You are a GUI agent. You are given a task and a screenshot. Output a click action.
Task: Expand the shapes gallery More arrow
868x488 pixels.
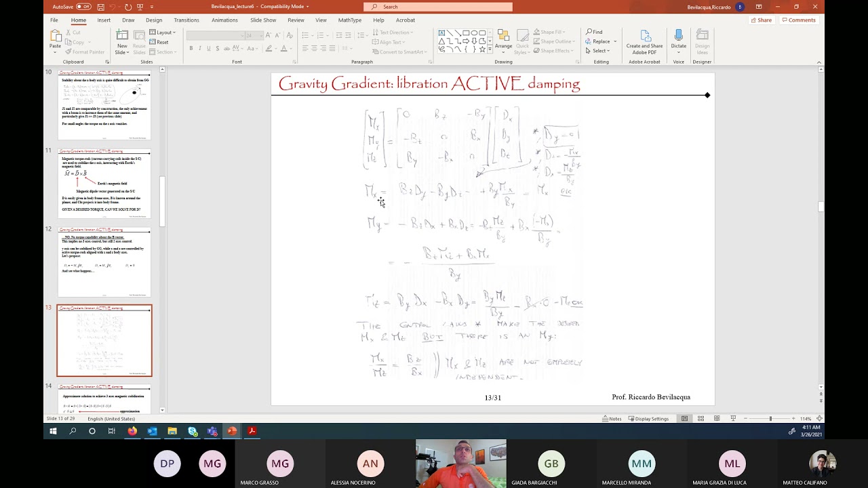point(490,50)
